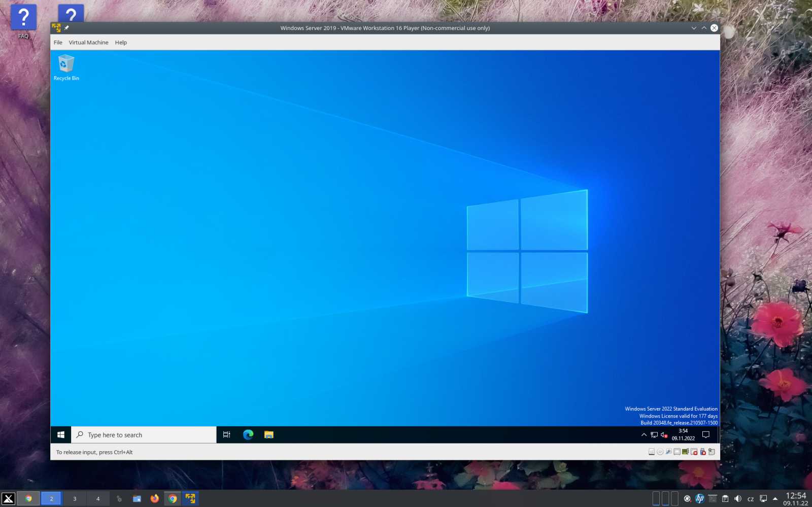Open the HP tray icon in the host panel
The image size is (812, 507).
coord(700,498)
